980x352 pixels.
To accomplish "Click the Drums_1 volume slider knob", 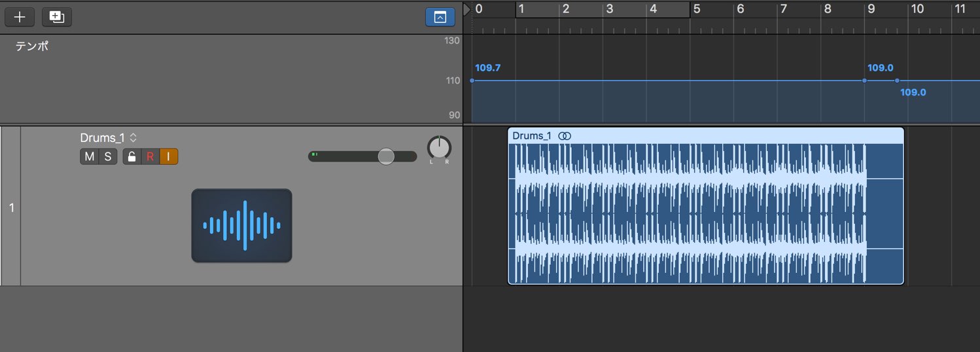I will pyautogui.click(x=386, y=156).
